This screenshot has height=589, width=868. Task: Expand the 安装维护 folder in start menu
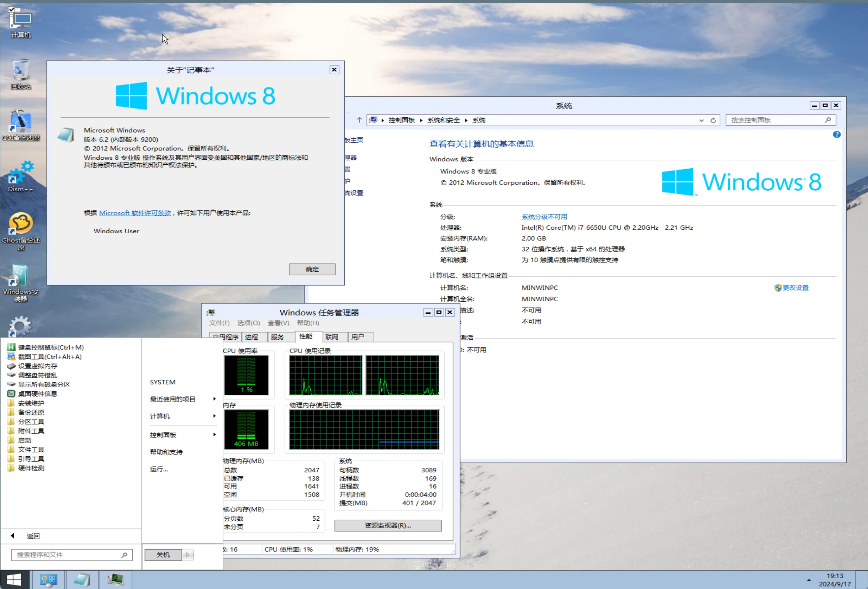click(x=26, y=403)
